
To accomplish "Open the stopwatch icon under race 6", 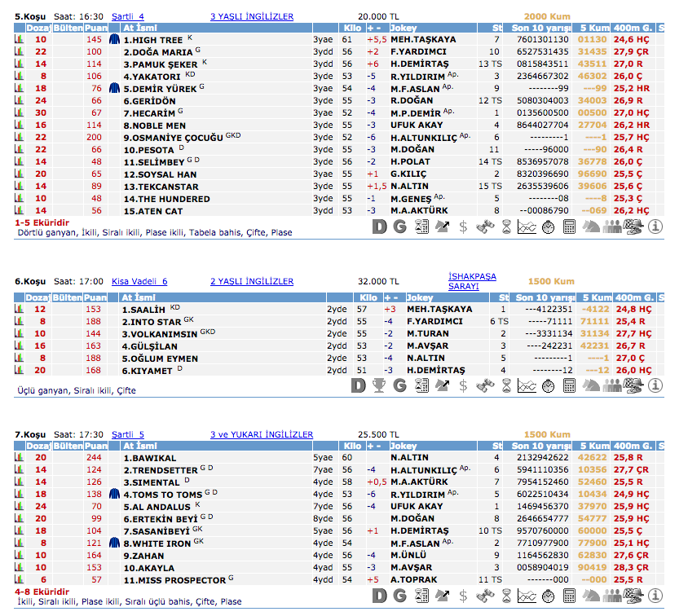I will [548, 385].
